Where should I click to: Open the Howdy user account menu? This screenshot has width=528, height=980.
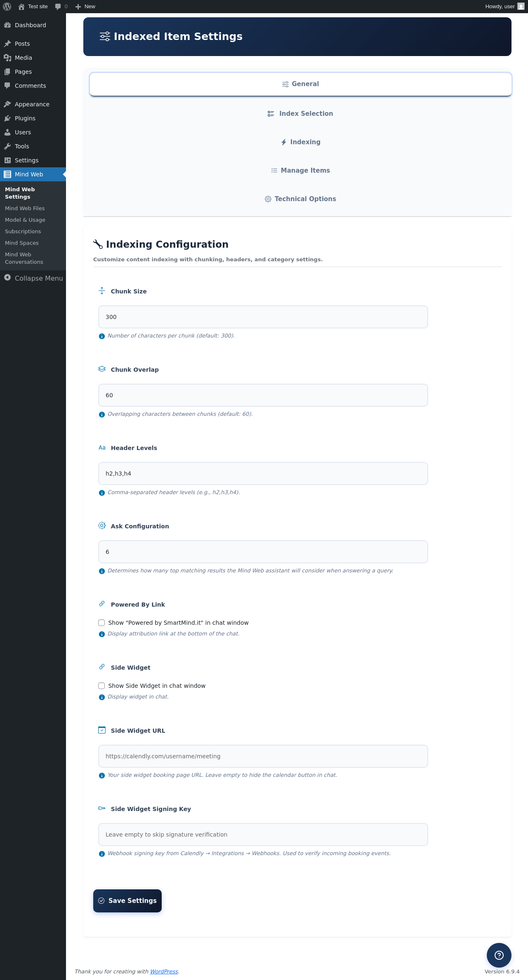[504, 7]
